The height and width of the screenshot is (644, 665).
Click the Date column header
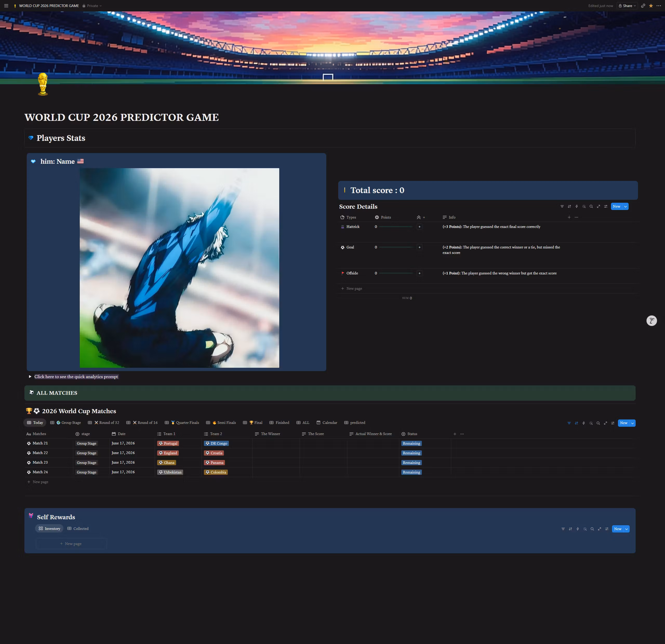118,434
